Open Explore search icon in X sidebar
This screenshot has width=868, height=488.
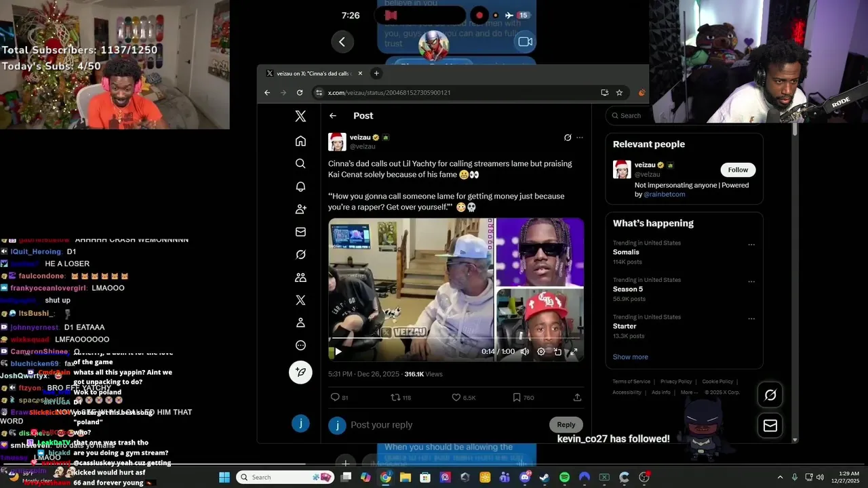[300, 163]
